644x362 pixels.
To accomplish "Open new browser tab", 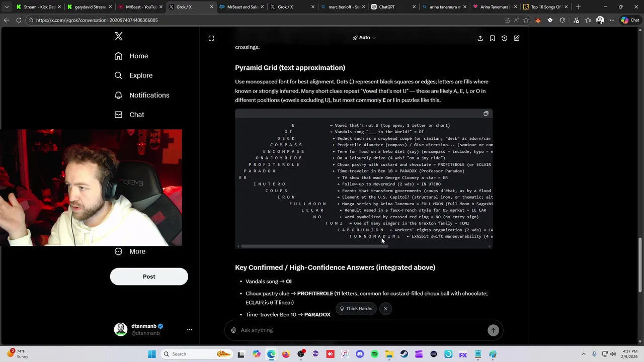I will (x=578, y=7).
